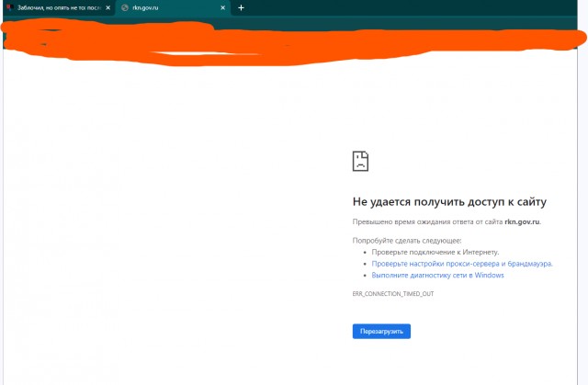Select the rkn.gov.ru browser tab

pyautogui.click(x=173, y=7)
